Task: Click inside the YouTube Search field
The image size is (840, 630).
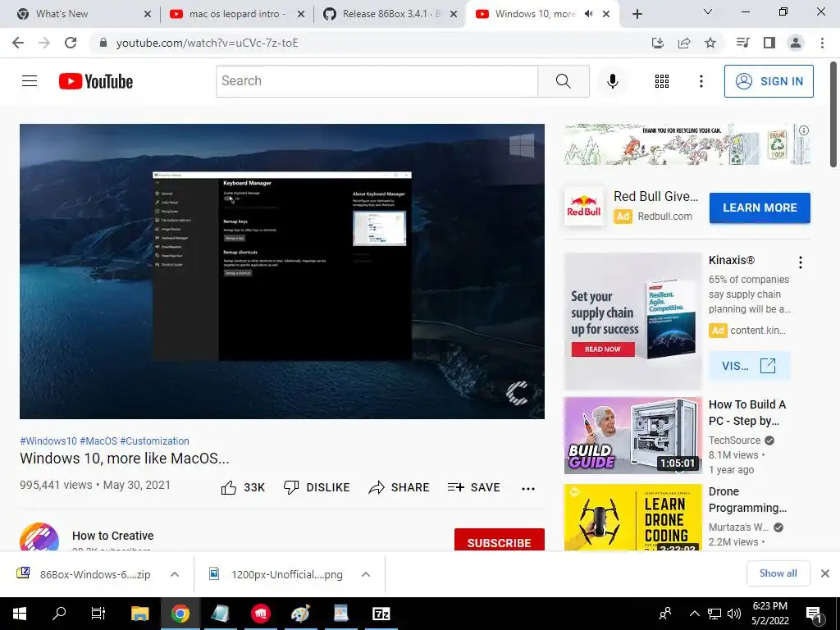Action: pyautogui.click(x=377, y=81)
